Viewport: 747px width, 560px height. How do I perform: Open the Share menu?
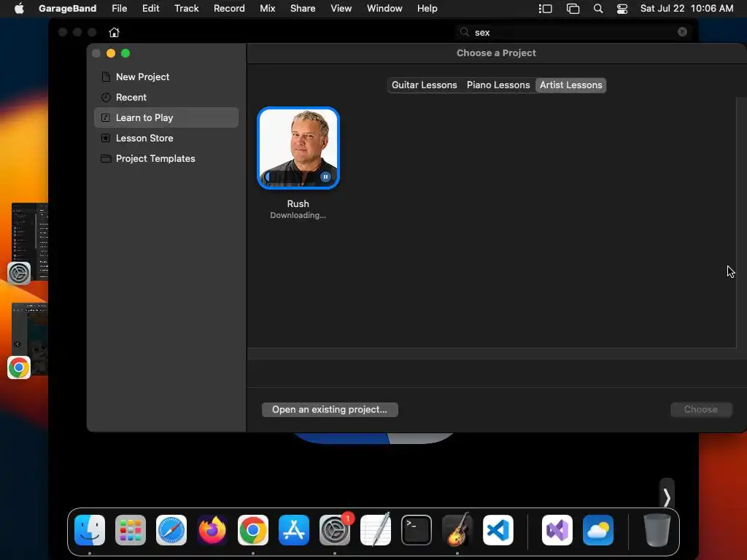point(303,9)
